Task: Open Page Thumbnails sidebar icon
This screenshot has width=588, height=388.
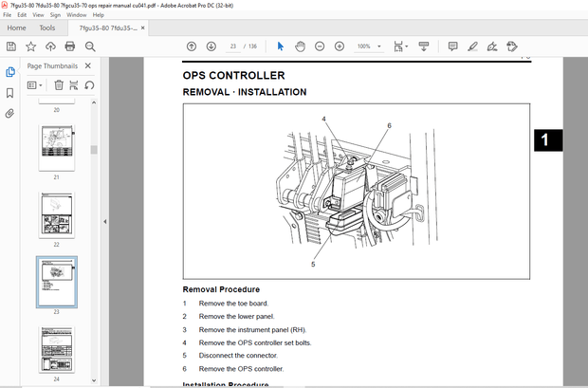Action: (10, 72)
